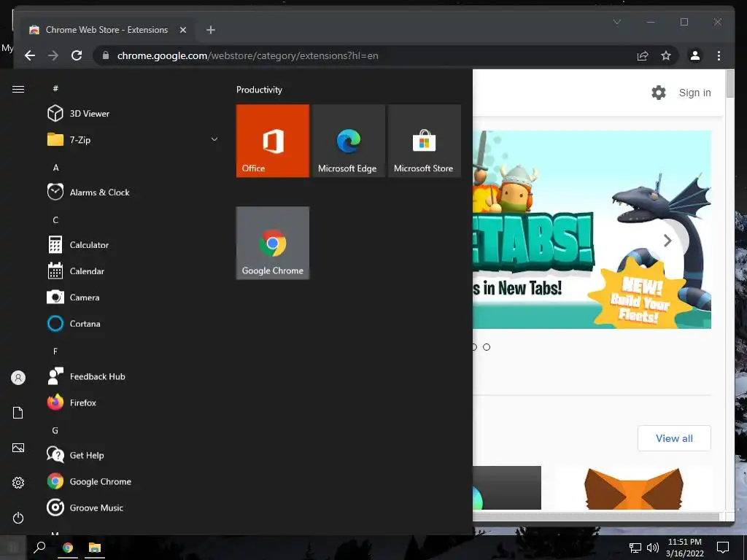Open a new Chrome tab
This screenshot has width=747, height=560.
click(211, 30)
